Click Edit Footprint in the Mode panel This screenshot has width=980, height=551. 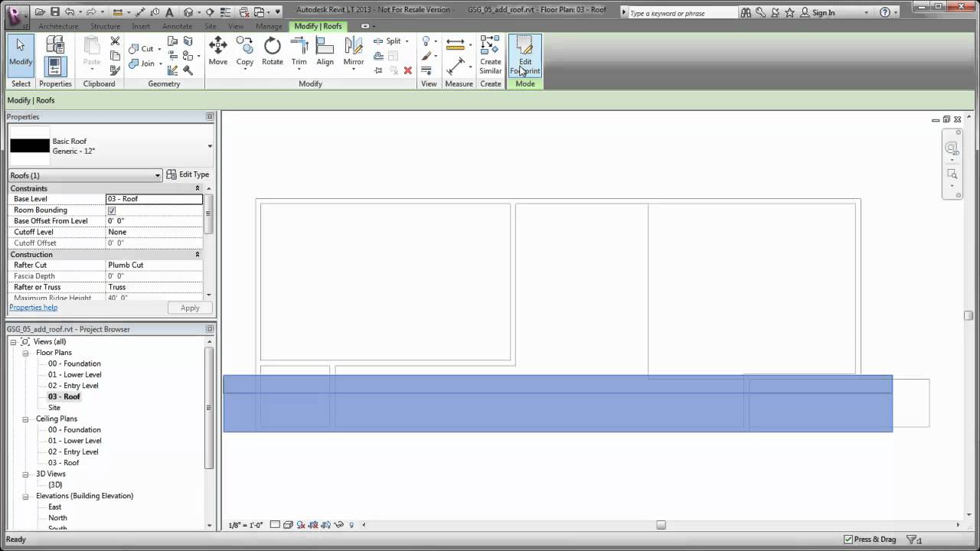[x=524, y=56]
